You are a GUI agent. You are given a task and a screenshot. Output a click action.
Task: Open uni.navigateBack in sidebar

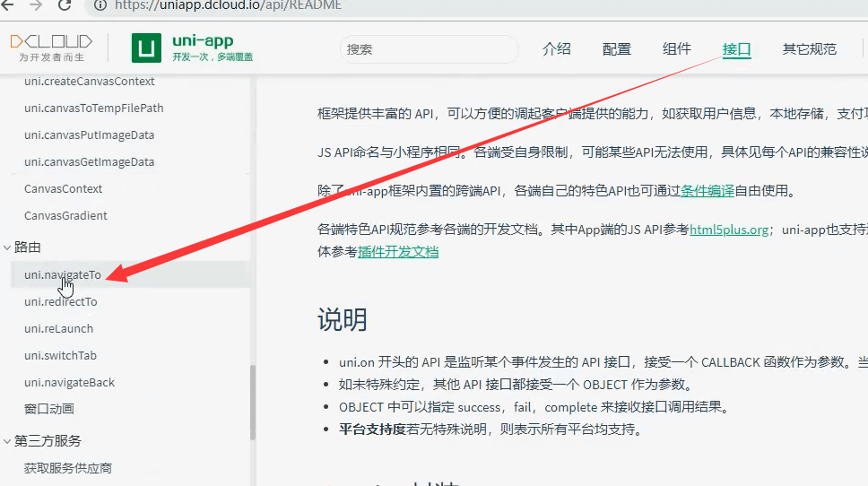tap(69, 383)
